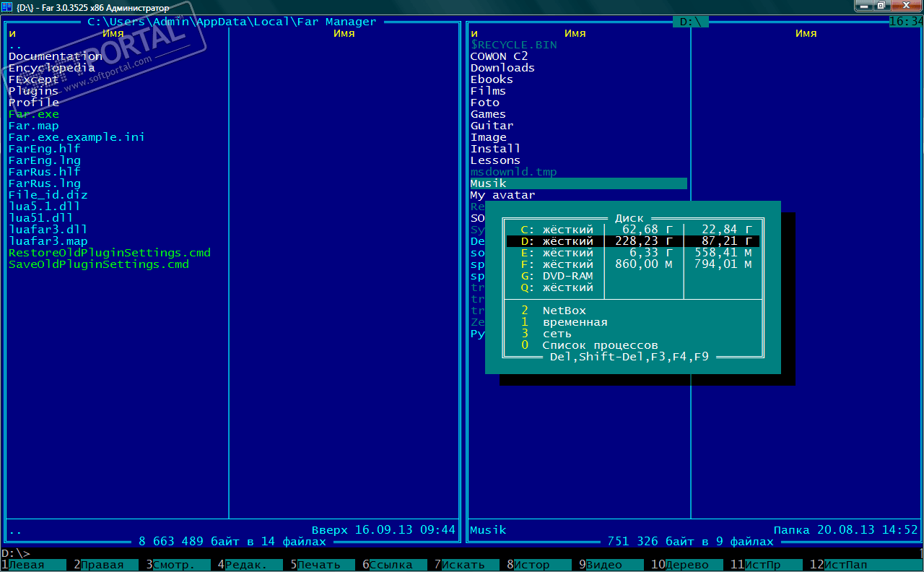Select the msdownld.tmp entry
Viewport: 924px width, 572px height.
[514, 172]
